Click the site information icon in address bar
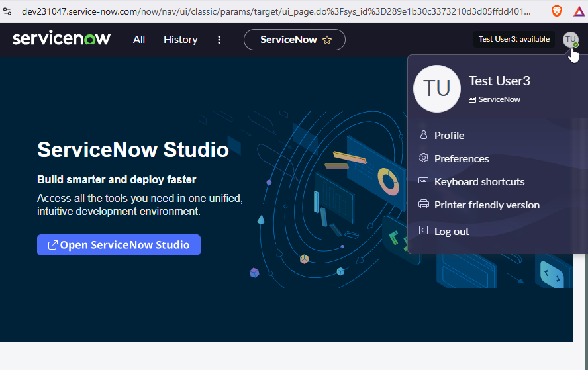Viewport: 588px width, 370px height. tap(8, 11)
